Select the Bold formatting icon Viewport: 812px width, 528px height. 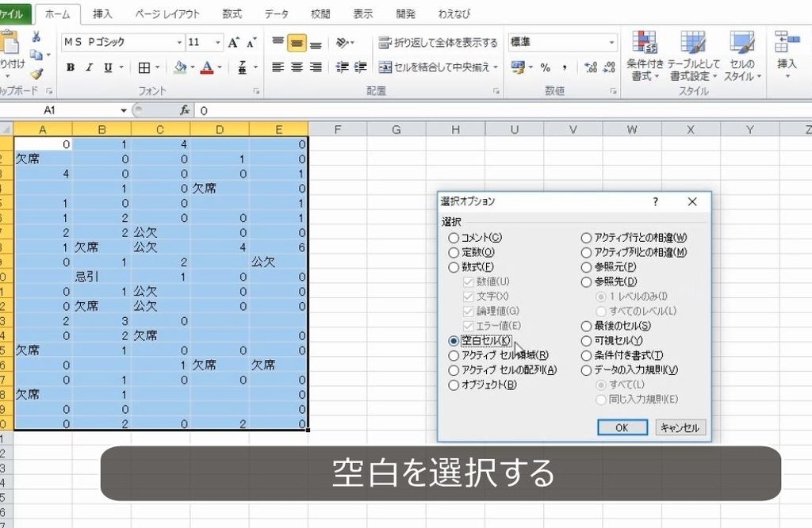coord(70,68)
